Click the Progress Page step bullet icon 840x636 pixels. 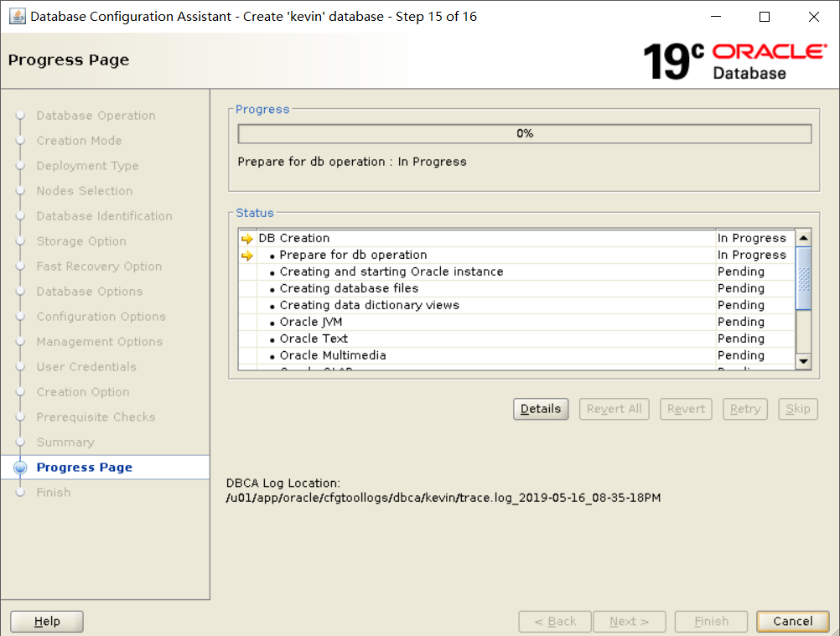[x=20, y=468]
